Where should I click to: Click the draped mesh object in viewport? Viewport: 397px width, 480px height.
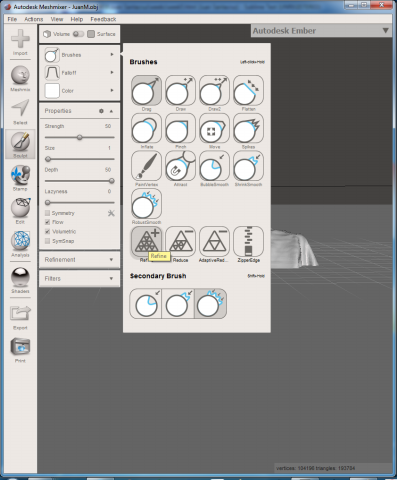pyautogui.click(x=293, y=248)
